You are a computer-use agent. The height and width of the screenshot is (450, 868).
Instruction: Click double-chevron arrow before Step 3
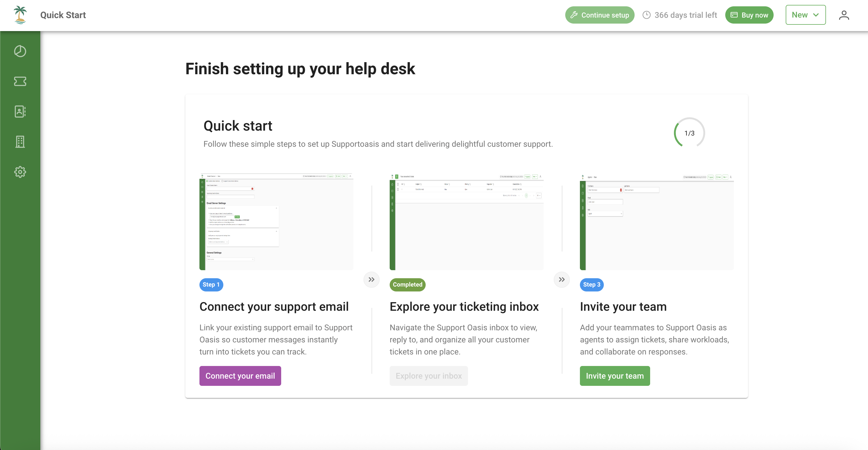(x=561, y=280)
